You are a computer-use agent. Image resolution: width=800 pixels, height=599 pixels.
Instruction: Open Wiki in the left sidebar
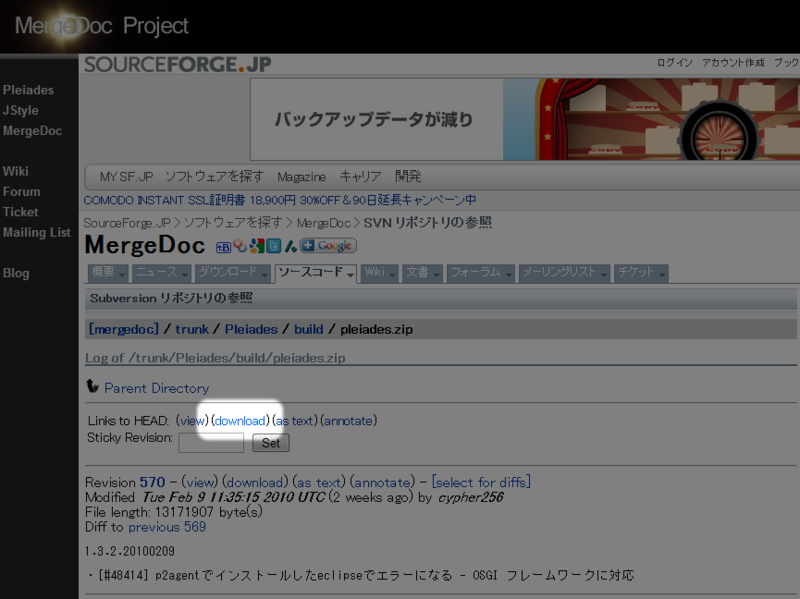click(x=15, y=171)
